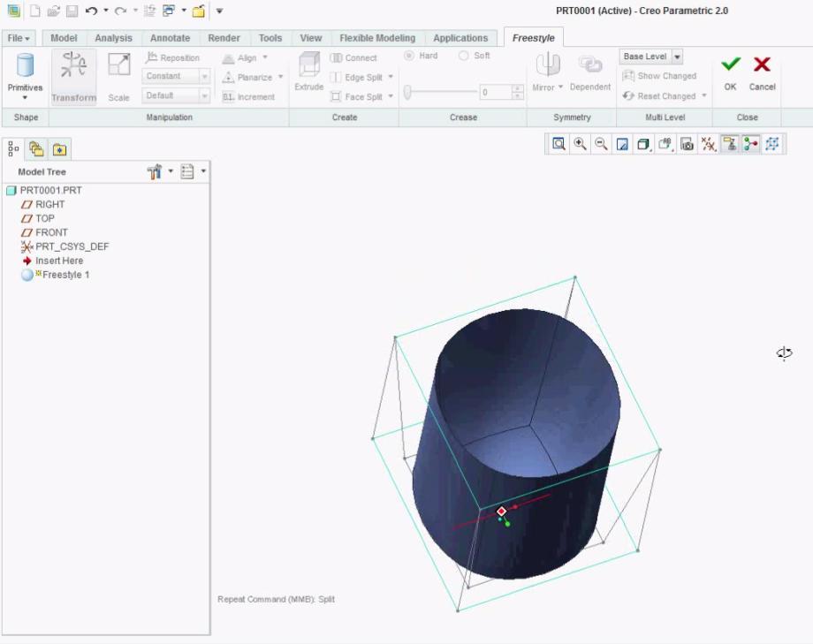Viewport: 813px width, 644px height.
Task: Expand the Face Split dropdown arrow
Action: (391, 96)
